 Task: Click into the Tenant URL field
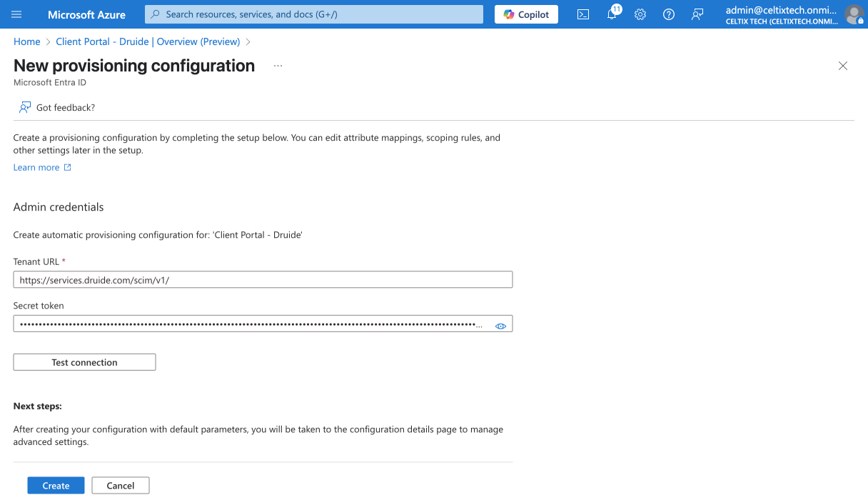coord(263,280)
